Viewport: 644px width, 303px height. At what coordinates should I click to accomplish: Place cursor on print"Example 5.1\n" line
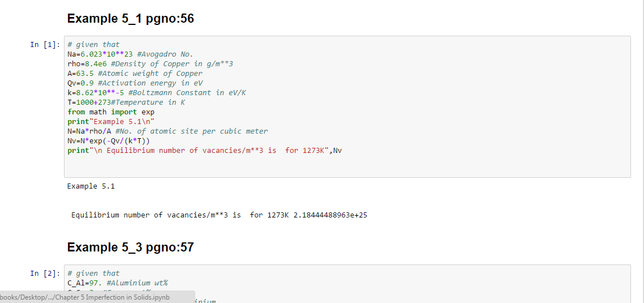point(111,122)
